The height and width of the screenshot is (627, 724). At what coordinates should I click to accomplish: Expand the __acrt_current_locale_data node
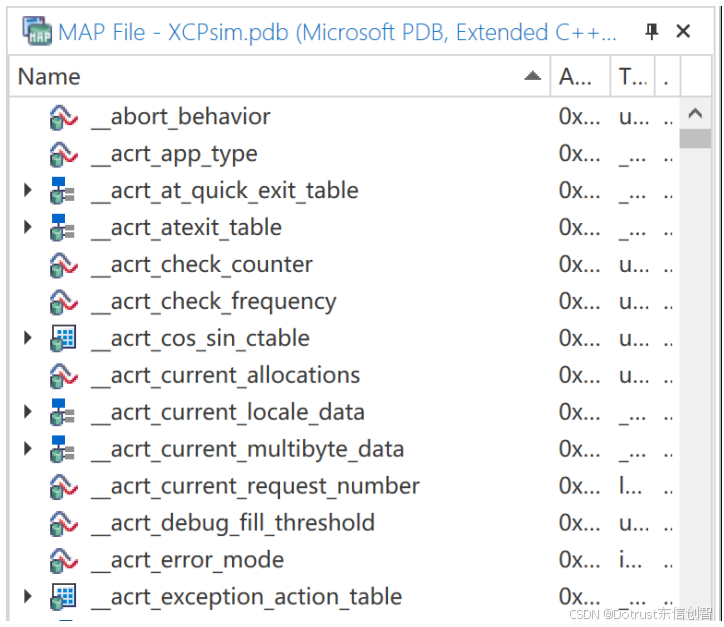(28, 412)
